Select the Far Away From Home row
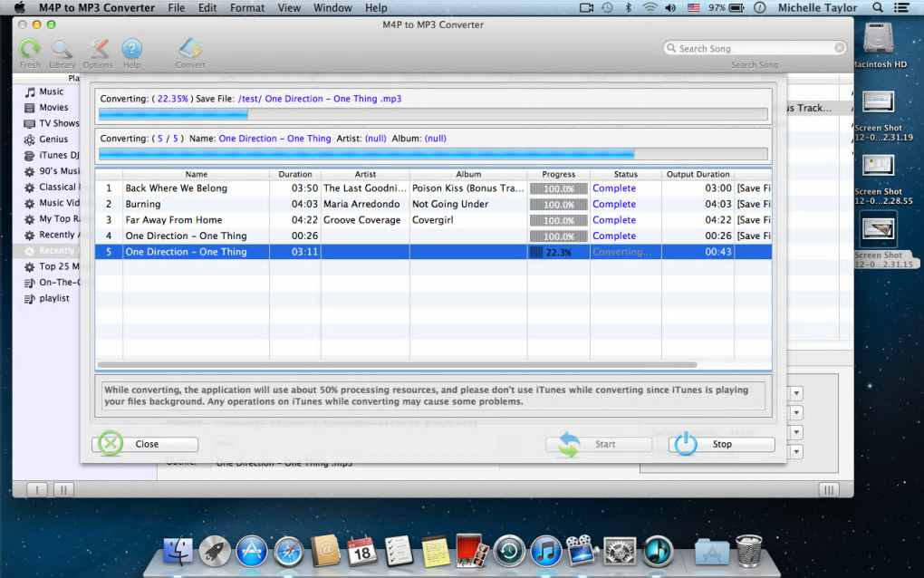Image resolution: width=924 pixels, height=578 pixels. (x=433, y=220)
